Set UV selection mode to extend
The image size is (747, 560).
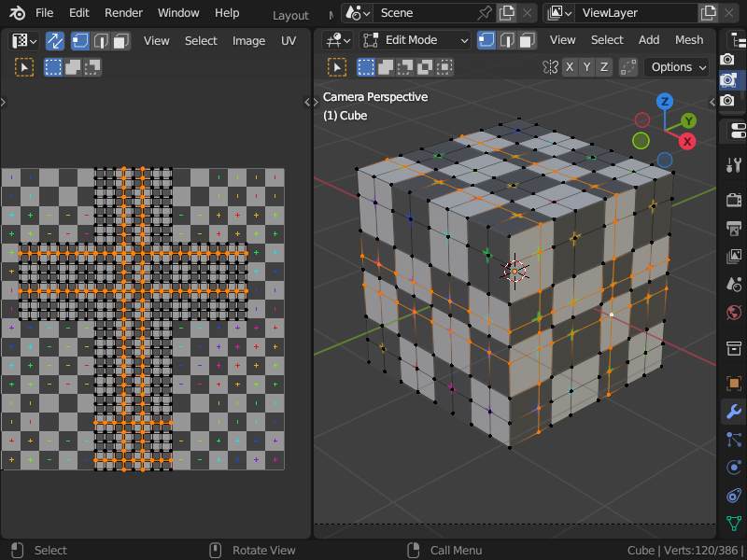click(73, 67)
